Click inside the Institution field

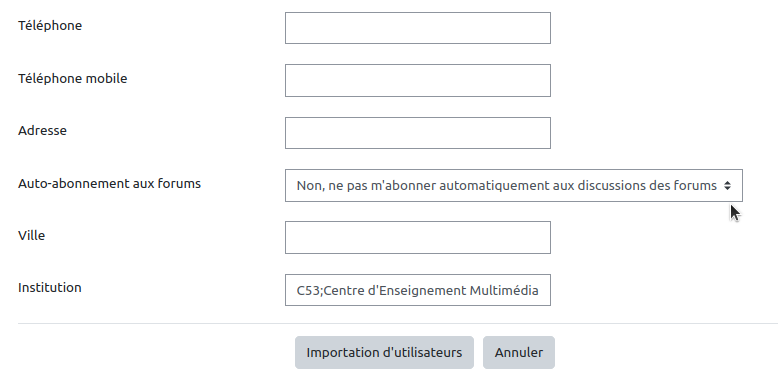tap(418, 290)
